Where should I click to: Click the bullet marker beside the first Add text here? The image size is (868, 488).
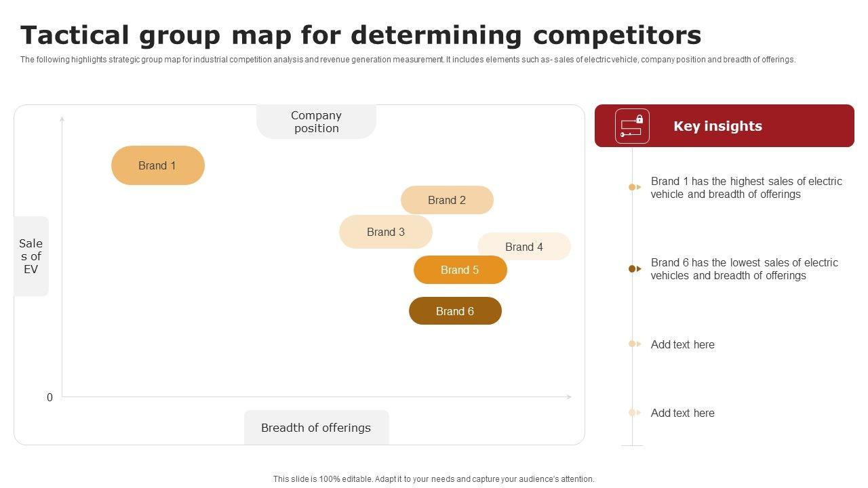[x=635, y=344]
